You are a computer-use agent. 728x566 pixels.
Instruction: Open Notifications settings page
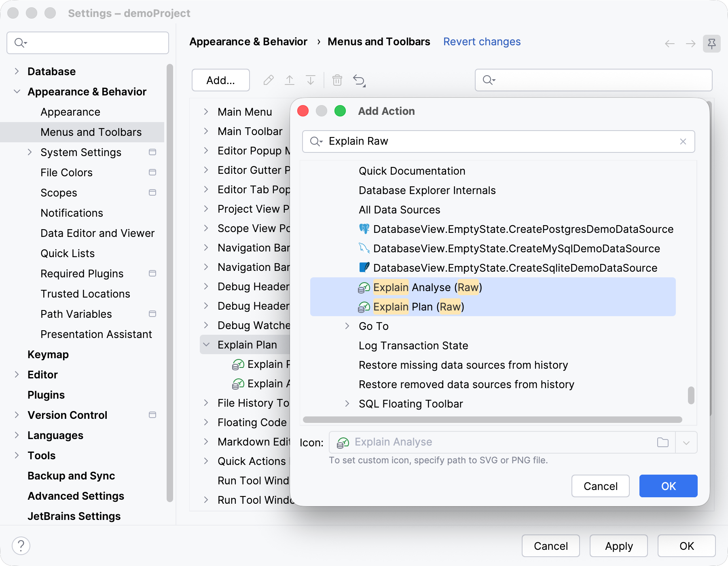pos(72,213)
